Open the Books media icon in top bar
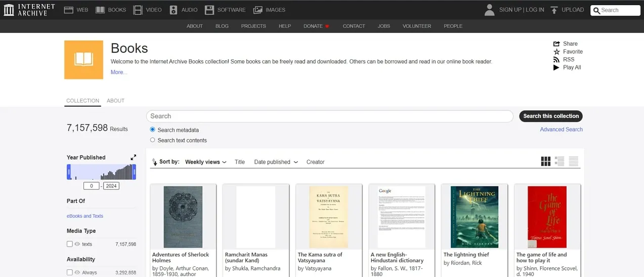644x277 pixels. coord(100,10)
